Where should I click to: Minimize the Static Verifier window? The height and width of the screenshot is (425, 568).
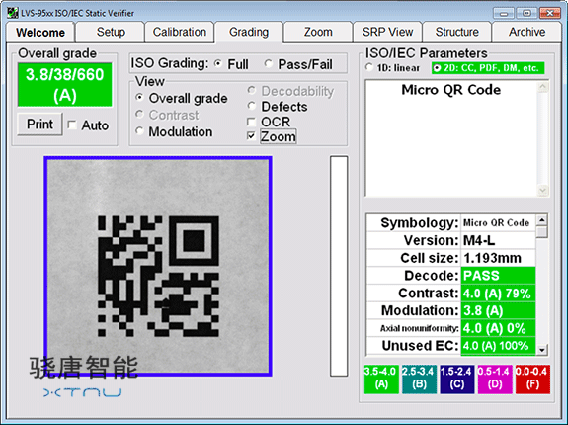tap(504, 13)
